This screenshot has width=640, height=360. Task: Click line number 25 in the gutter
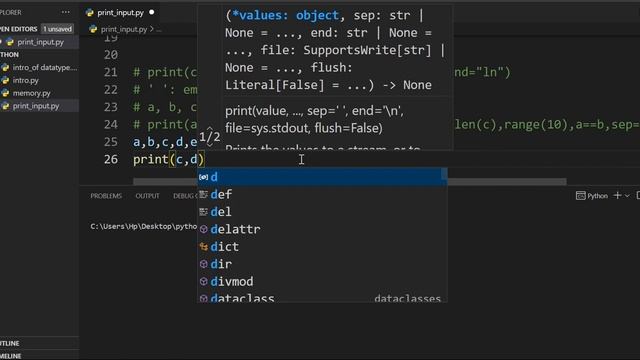click(x=111, y=142)
